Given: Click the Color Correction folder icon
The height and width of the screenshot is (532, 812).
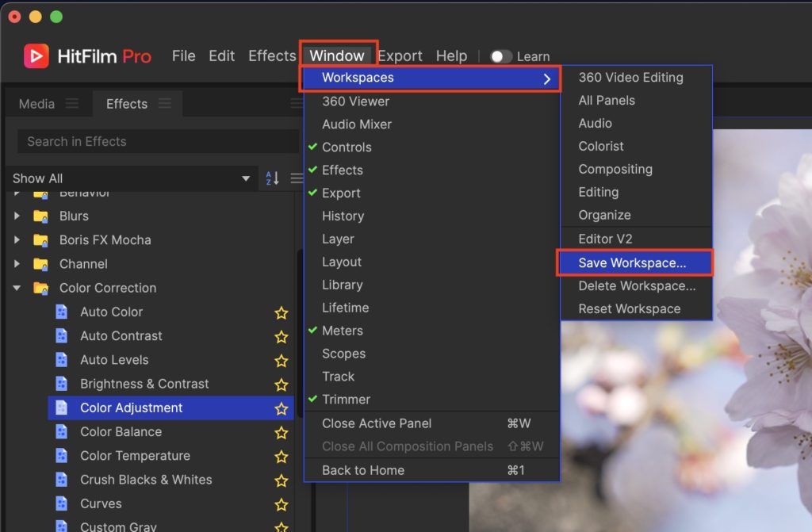Looking at the screenshot, I should [x=40, y=288].
